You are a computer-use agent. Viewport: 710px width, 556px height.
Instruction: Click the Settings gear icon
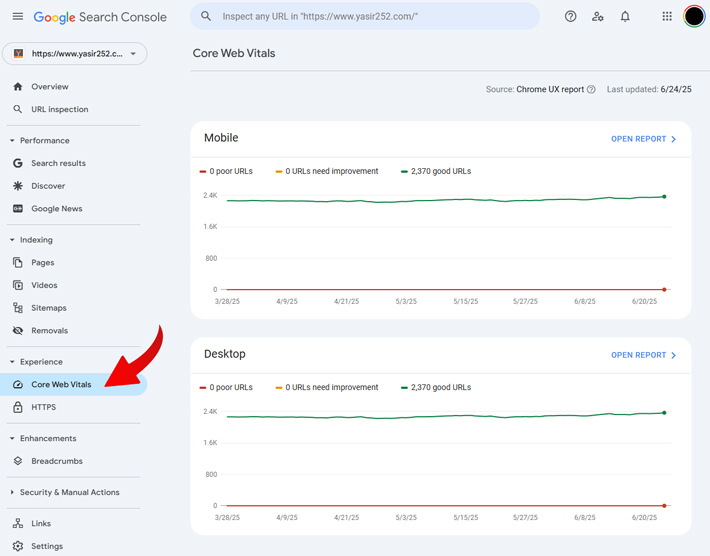point(18,546)
